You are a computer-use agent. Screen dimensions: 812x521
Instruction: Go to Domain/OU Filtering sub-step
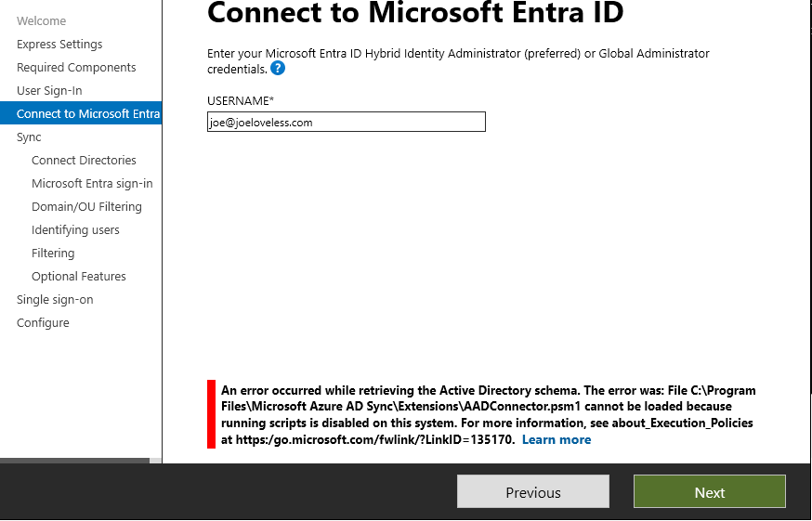pos(86,206)
